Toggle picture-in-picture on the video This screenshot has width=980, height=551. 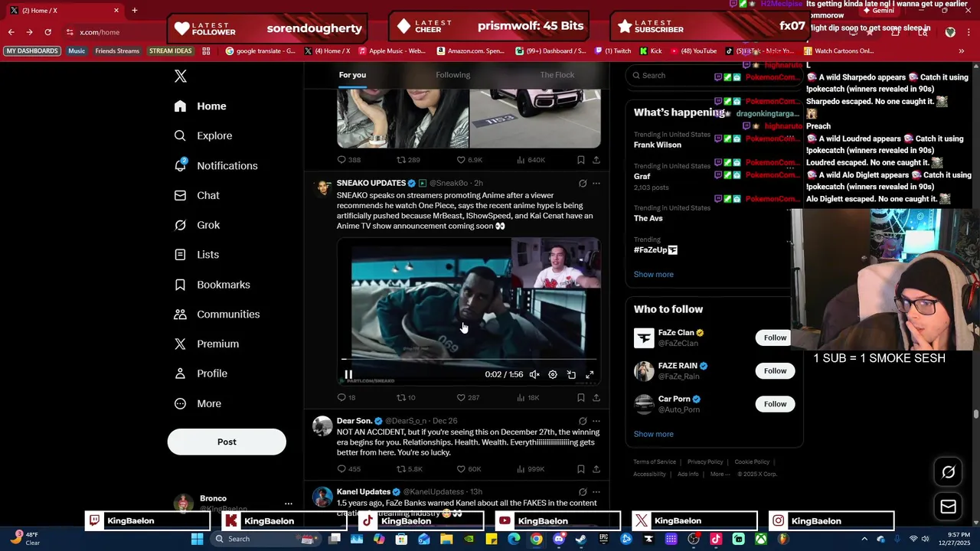click(571, 374)
